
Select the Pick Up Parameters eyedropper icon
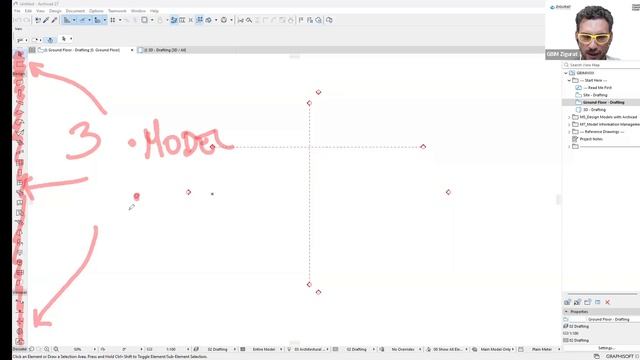coord(46,20)
